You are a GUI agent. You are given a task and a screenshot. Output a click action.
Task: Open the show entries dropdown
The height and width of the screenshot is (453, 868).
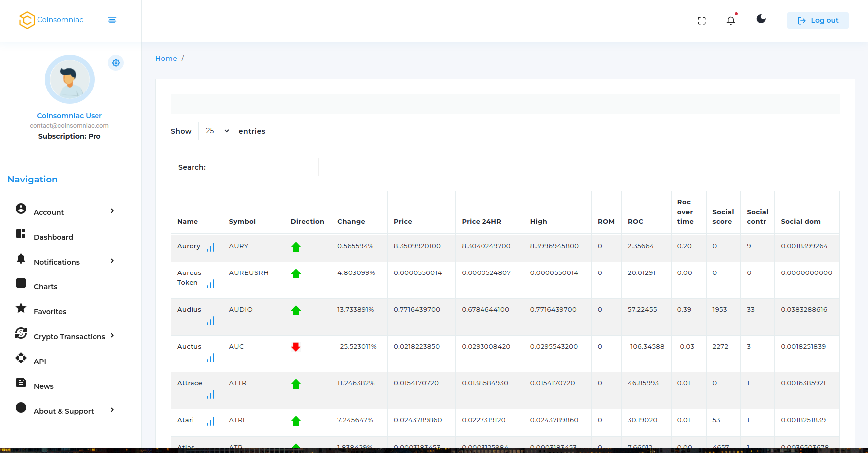coord(215,131)
